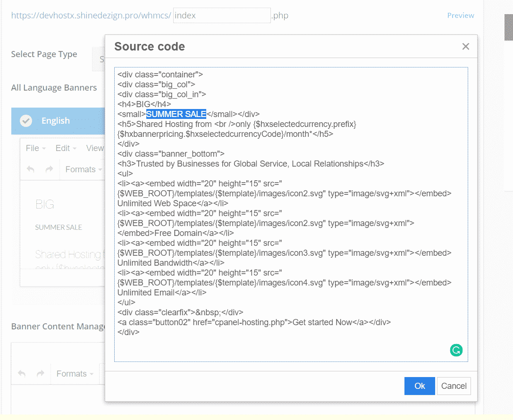
Task: Click redo arrow in English banner editor
Action: tap(49, 169)
